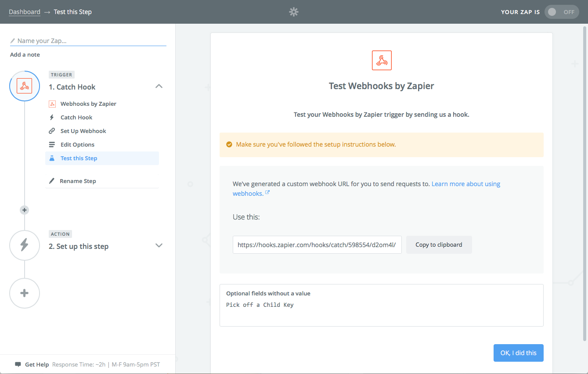Click the external link icon after webhooks
This screenshot has width=588, height=374.
click(267, 192)
